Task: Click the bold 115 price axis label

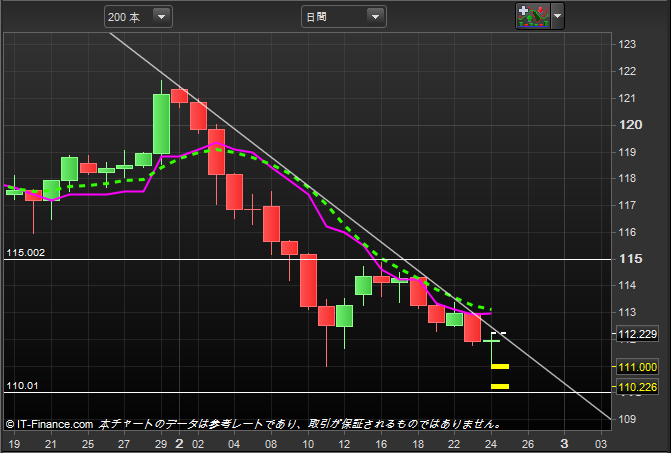Action: pyautogui.click(x=630, y=259)
